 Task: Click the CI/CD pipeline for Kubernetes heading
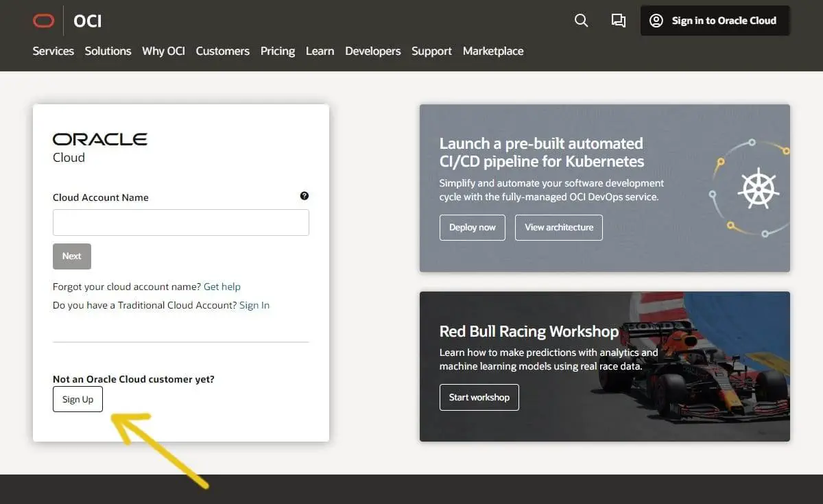542,152
